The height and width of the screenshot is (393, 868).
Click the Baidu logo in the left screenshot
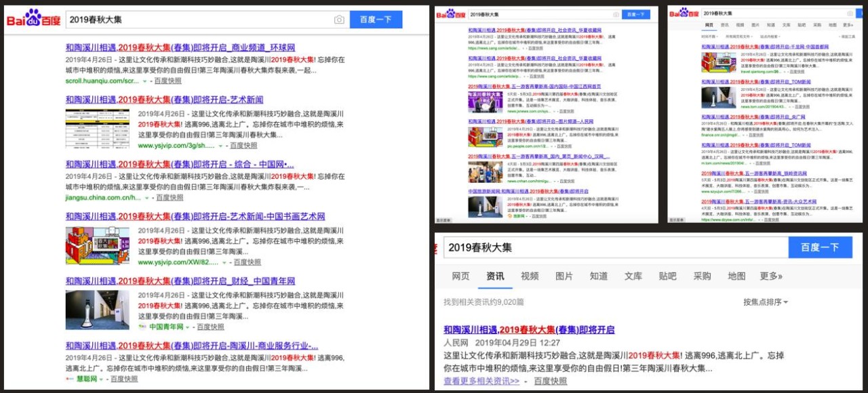(x=33, y=19)
